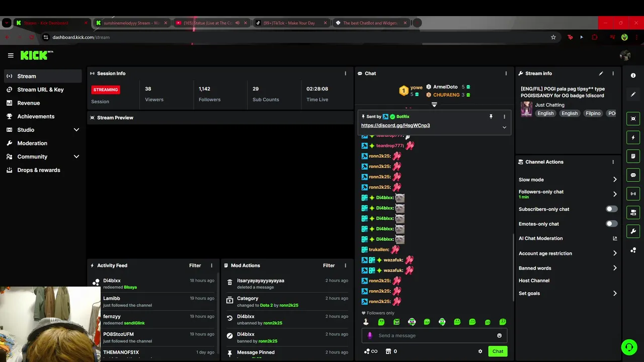Switch to ChatBot and Widgets browser tab
This screenshot has width=644, height=362.
pos(371,23)
